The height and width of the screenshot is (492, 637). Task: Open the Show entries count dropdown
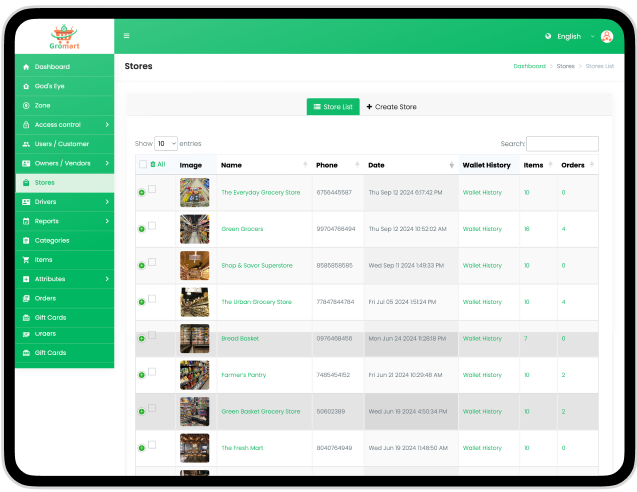point(166,144)
